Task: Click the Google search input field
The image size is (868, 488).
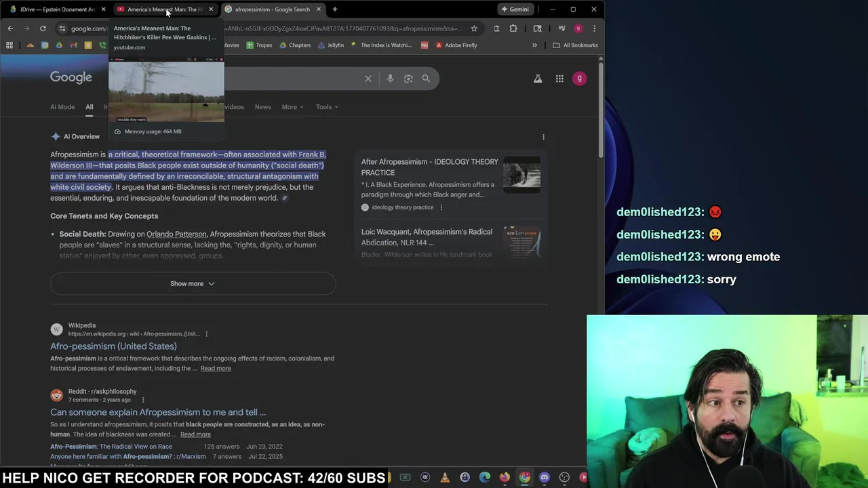Action: tap(292, 79)
